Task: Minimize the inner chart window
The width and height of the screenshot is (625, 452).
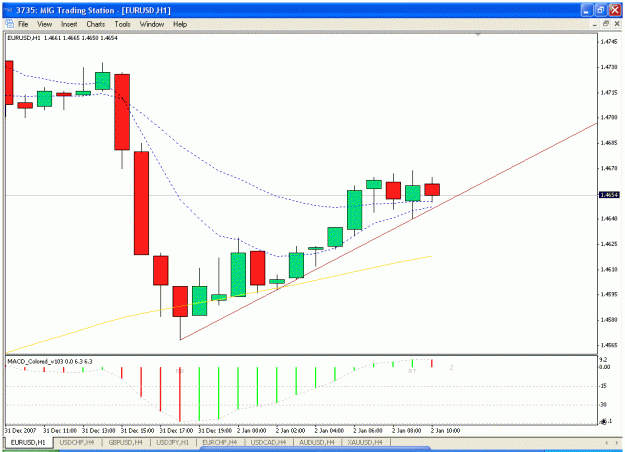Action: pyautogui.click(x=594, y=24)
